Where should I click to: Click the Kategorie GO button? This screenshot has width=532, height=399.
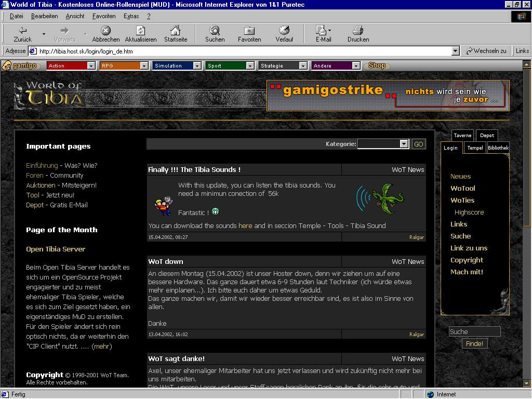(x=418, y=144)
